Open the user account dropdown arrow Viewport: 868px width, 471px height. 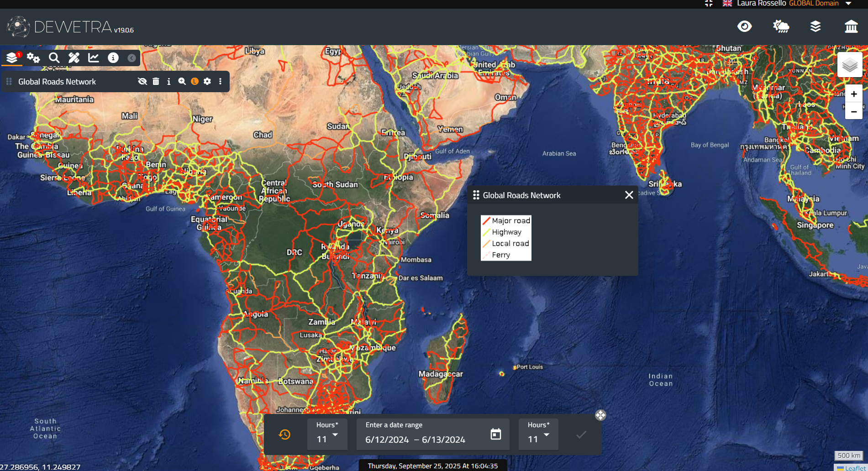coord(848,3)
